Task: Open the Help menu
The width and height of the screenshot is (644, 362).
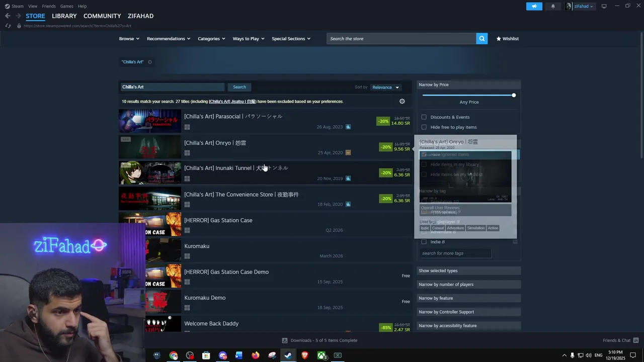Action: point(82,6)
